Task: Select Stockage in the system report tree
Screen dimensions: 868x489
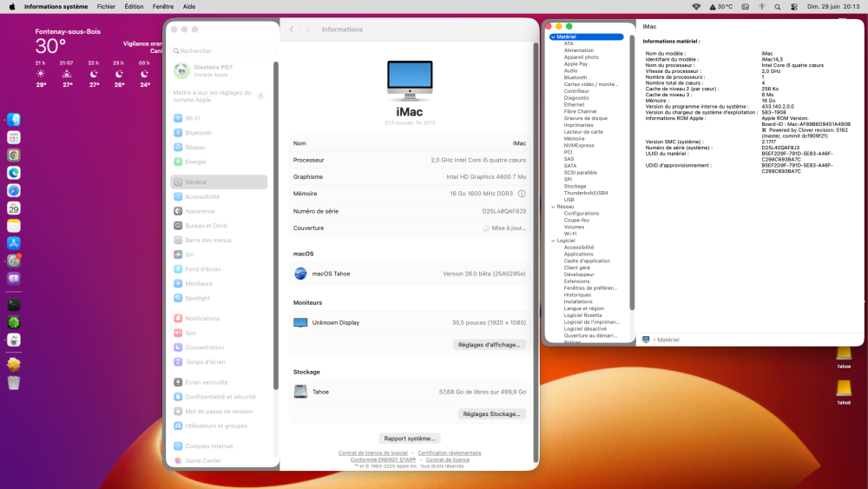Action: pyautogui.click(x=575, y=186)
